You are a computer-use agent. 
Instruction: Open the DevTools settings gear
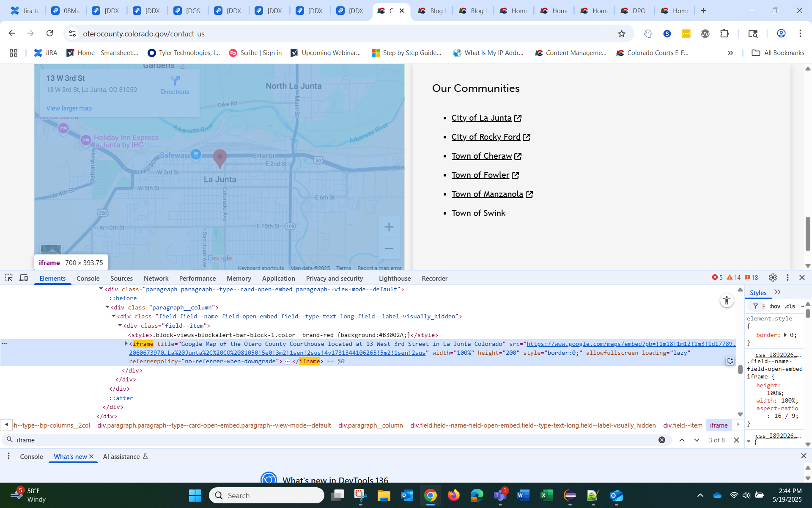click(x=773, y=278)
